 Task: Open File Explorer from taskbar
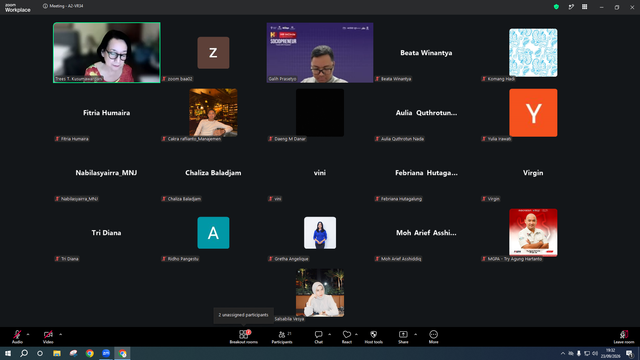pos(57,353)
